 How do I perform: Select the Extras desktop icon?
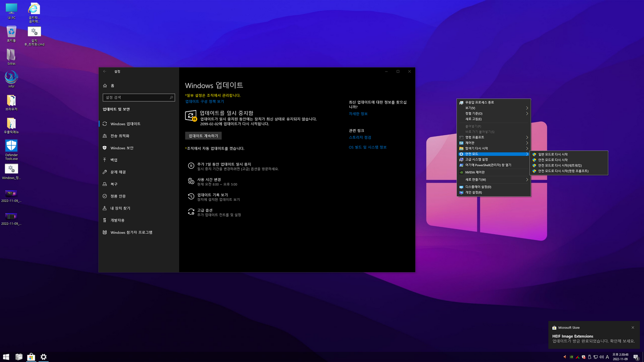11,57
